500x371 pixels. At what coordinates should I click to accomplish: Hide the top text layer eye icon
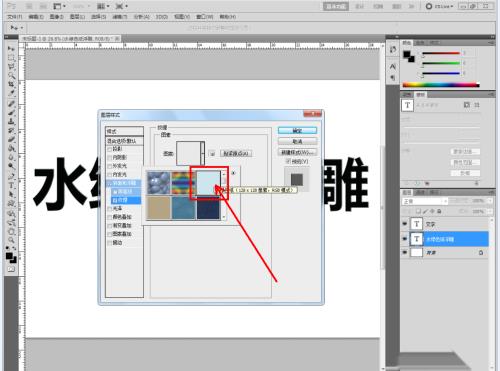pyautogui.click(x=405, y=224)
